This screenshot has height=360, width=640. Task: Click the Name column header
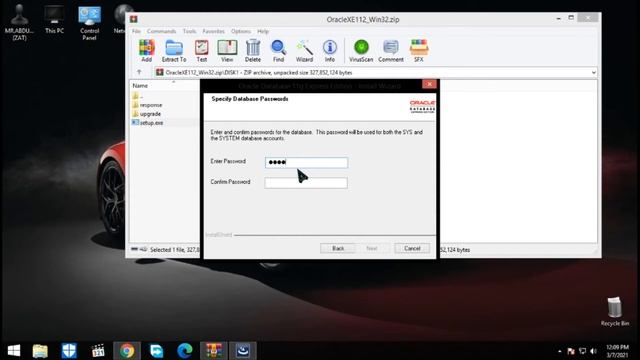(x=140, y=86)
